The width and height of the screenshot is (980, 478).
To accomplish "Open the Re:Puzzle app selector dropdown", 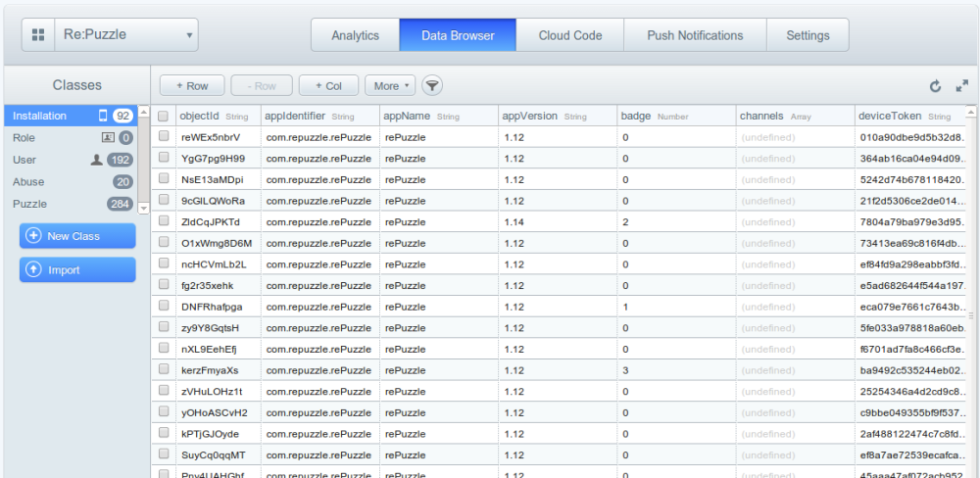I will [x=127, y=35].
